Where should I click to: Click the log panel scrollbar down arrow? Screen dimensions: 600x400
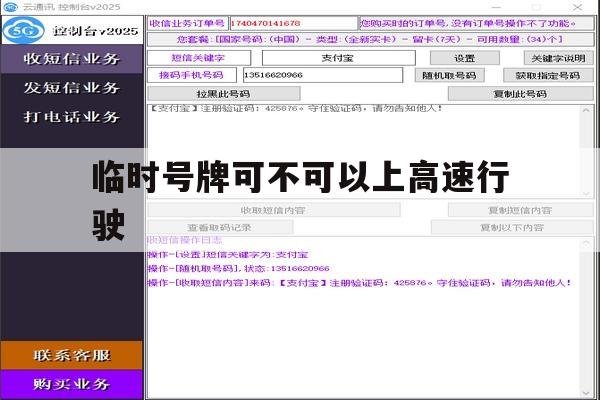(x=586, y=393)
